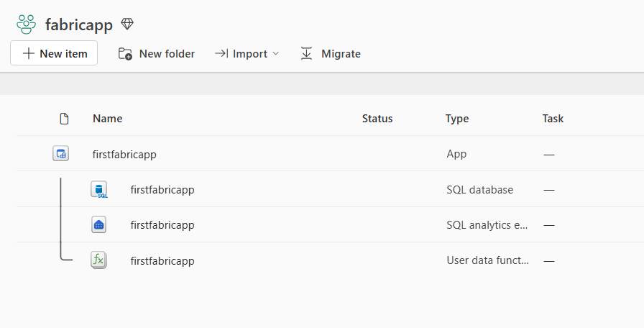The image size is (644, 328).
Task: Click the 'SQL analytics e...' type cell
Action: 487,225
